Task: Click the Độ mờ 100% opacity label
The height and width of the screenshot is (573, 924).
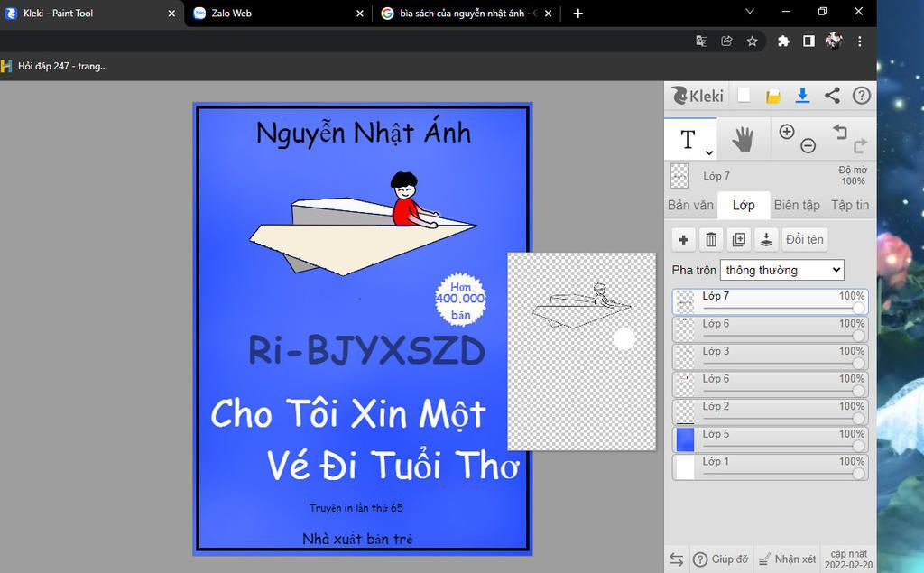Action: [854, 176]
